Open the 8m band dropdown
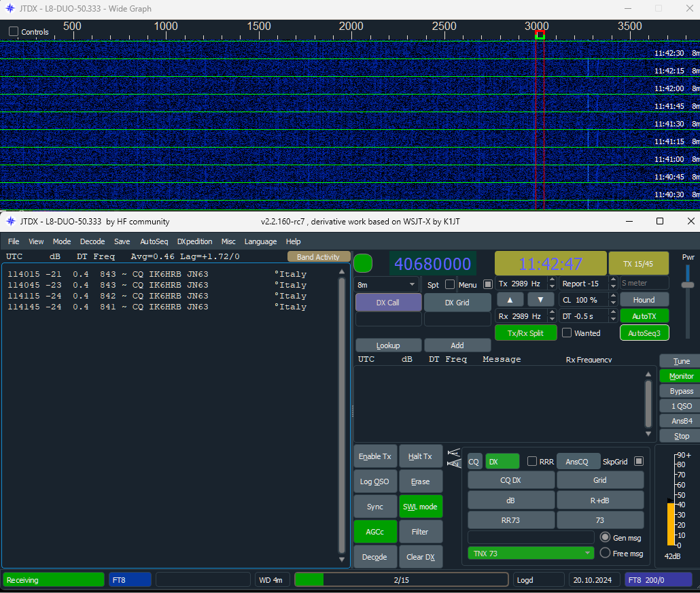 (x=387, y=284)
